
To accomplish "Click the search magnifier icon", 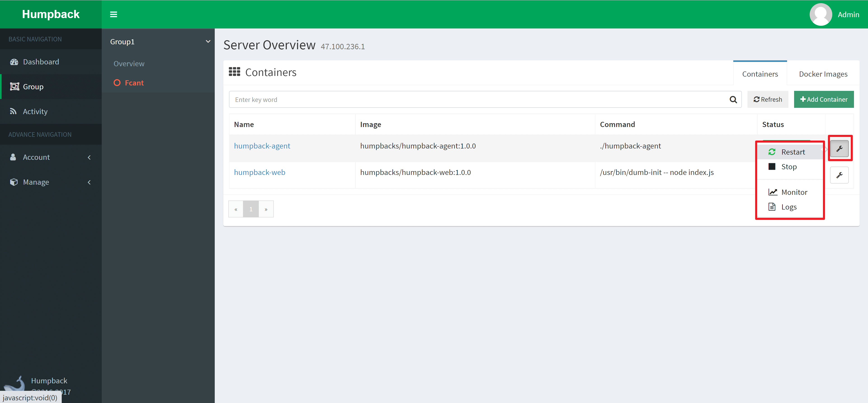I will coord(733,99).
